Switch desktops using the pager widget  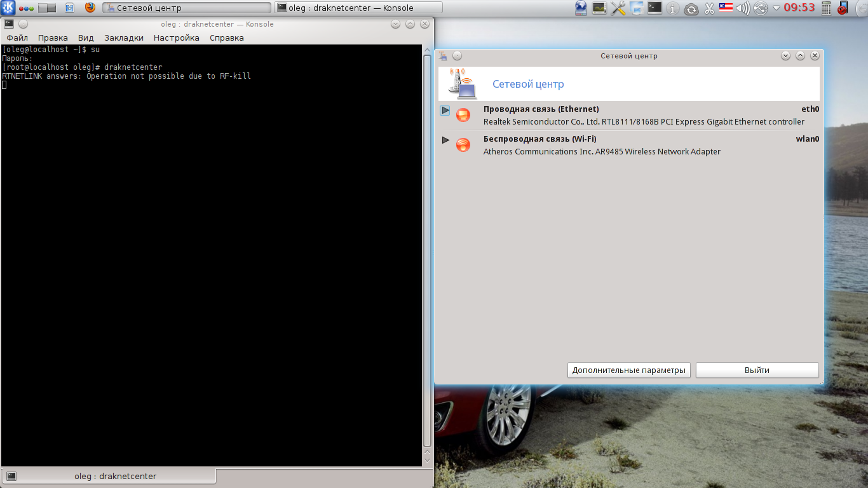pyautogui.click(x=47, y=8)
